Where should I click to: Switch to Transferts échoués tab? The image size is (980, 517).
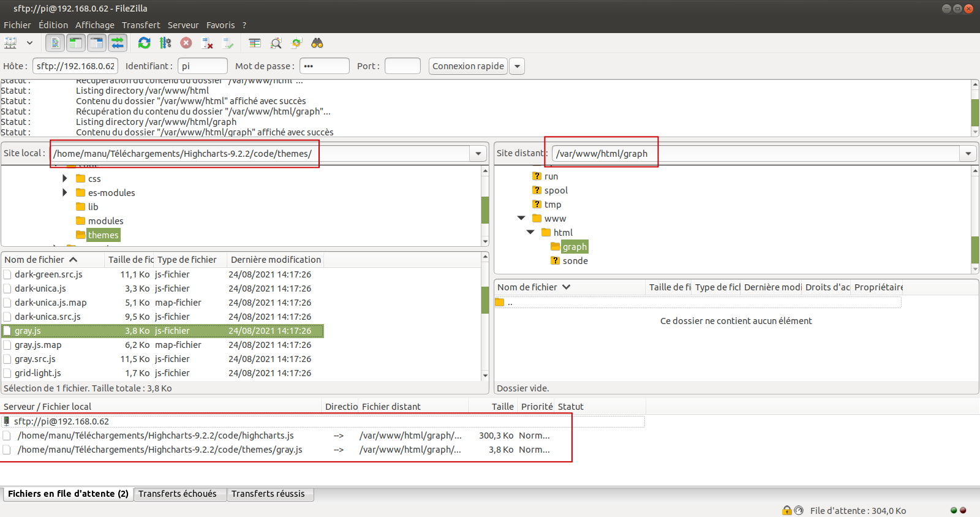(x=177, y=494)
